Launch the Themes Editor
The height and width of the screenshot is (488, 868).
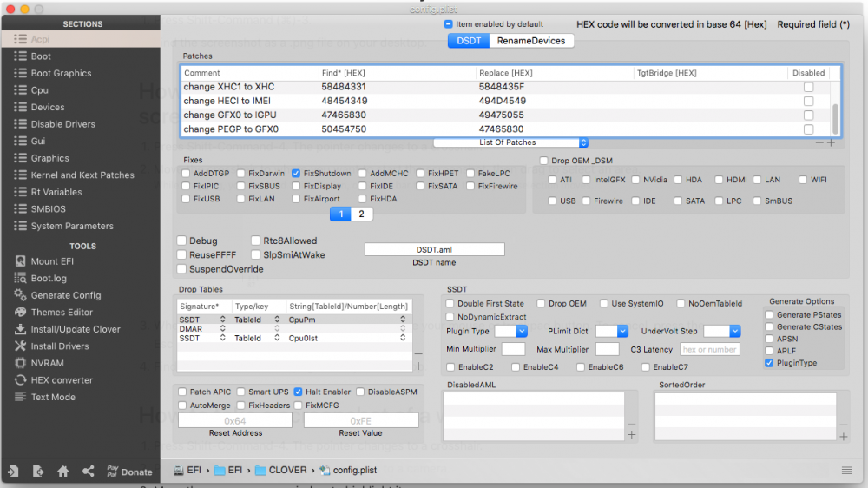(62, 313)
